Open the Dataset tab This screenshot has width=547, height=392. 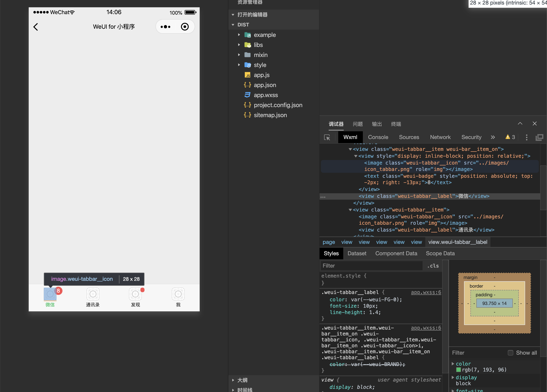click(357, 253)
